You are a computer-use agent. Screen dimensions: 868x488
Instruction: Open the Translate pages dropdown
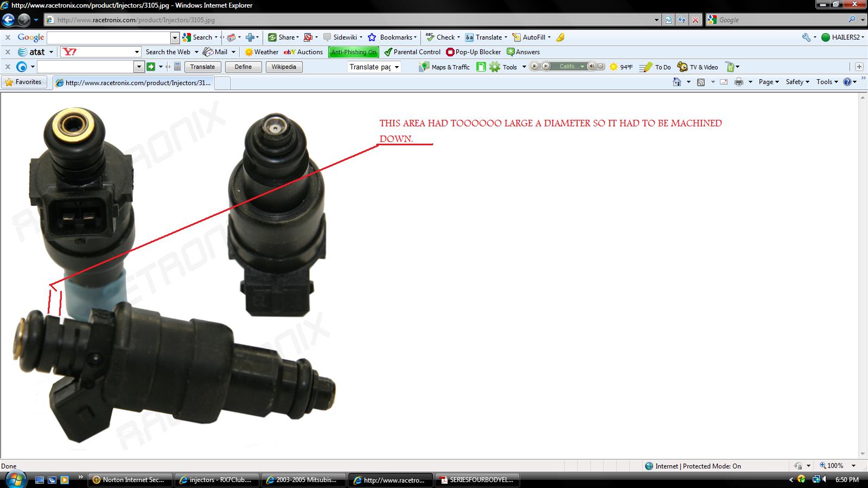click(x=374, y=67)
